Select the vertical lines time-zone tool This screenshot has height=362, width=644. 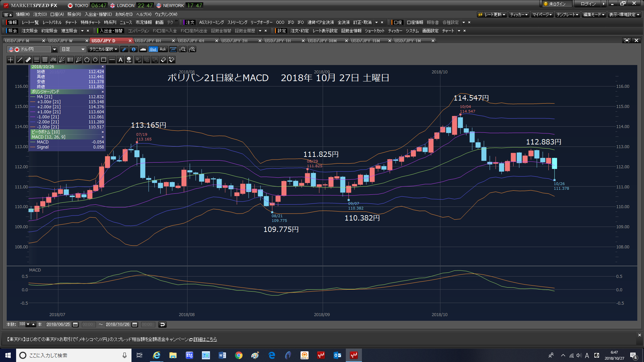70,60
